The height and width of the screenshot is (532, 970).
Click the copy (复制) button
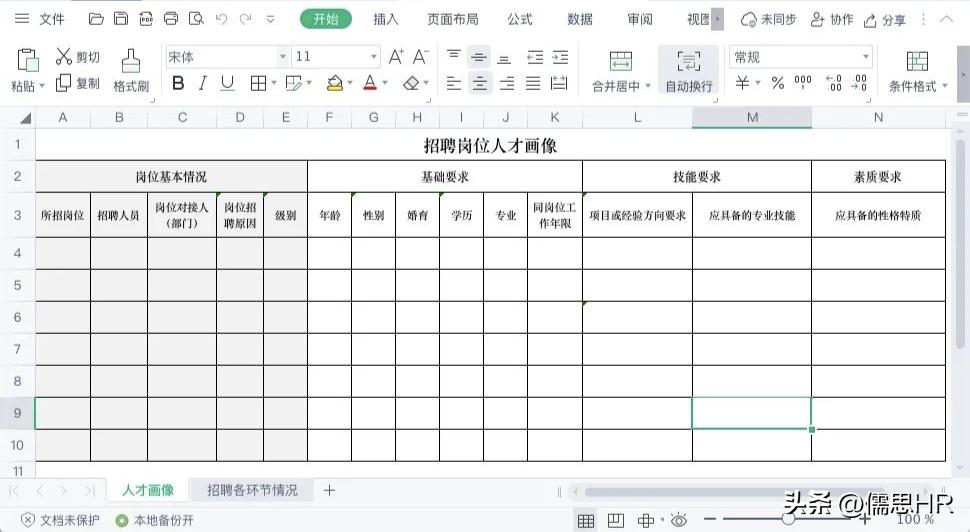pos(77,83)
